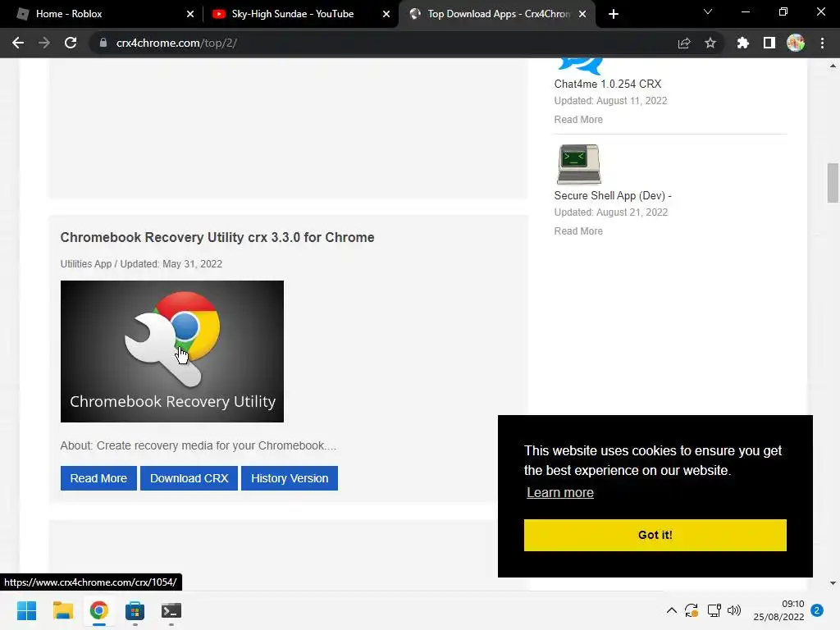Click the Chrome taskbar icon
Image resolution: width=840 pixels, height=630 pixels.
click(98, 610)
